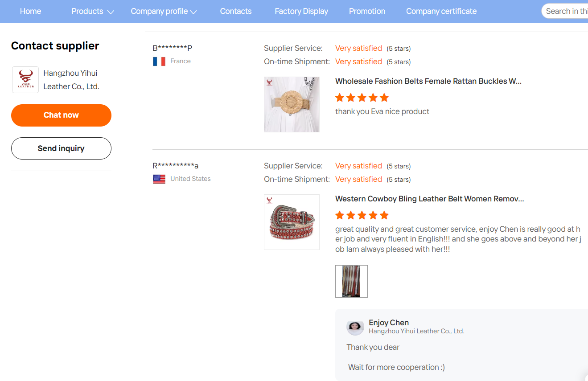Click the United States flag icon

159,179
